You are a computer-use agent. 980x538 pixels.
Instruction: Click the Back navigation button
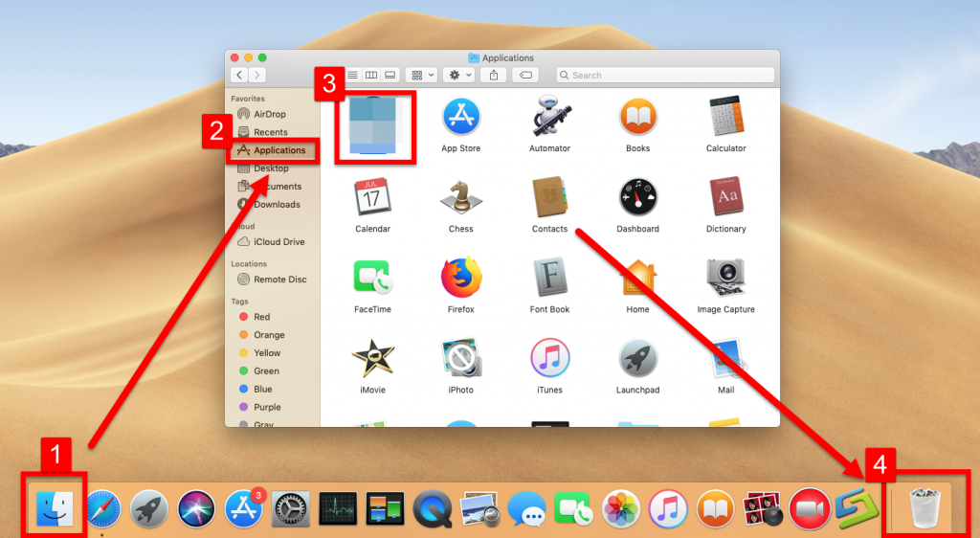(x=239, y=75)
